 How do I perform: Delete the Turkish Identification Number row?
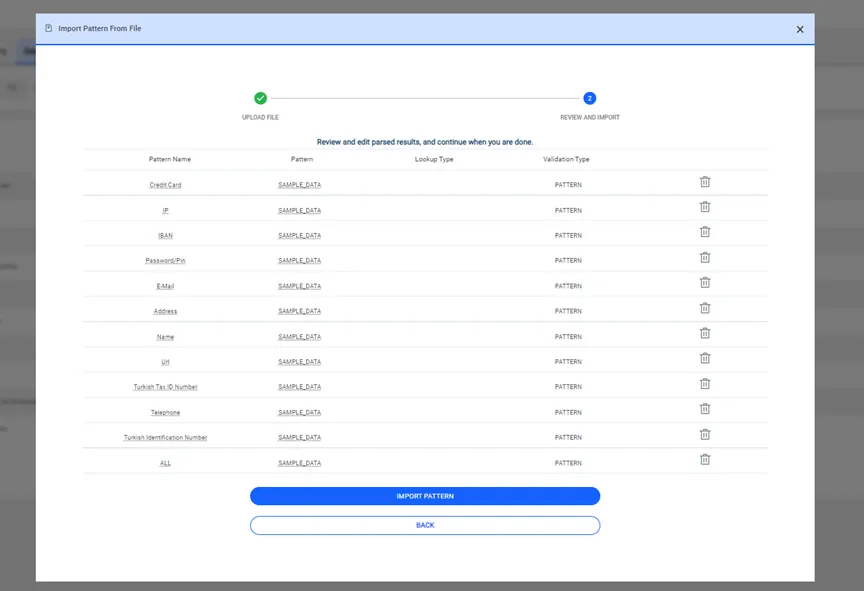pos(705,434)
